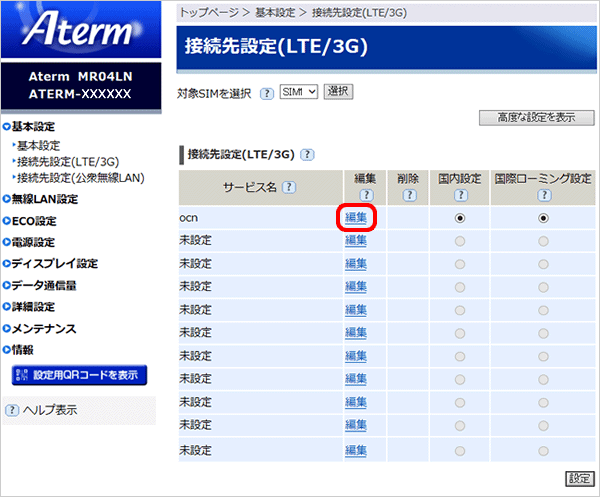600x497 pixels.
Task: Click help icon next to 対象SIMを選択
Action: tap(267, 92)
